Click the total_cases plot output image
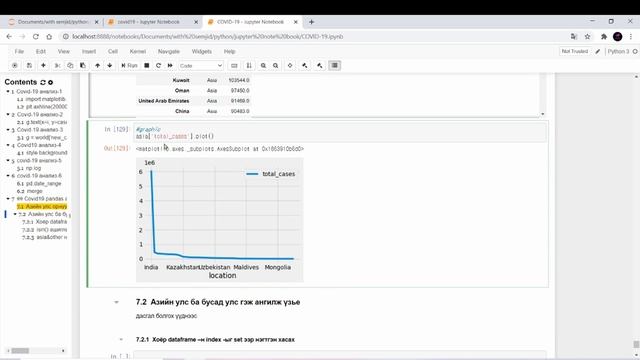This screenshot has width=640, height=360. [x=220, y=220]
